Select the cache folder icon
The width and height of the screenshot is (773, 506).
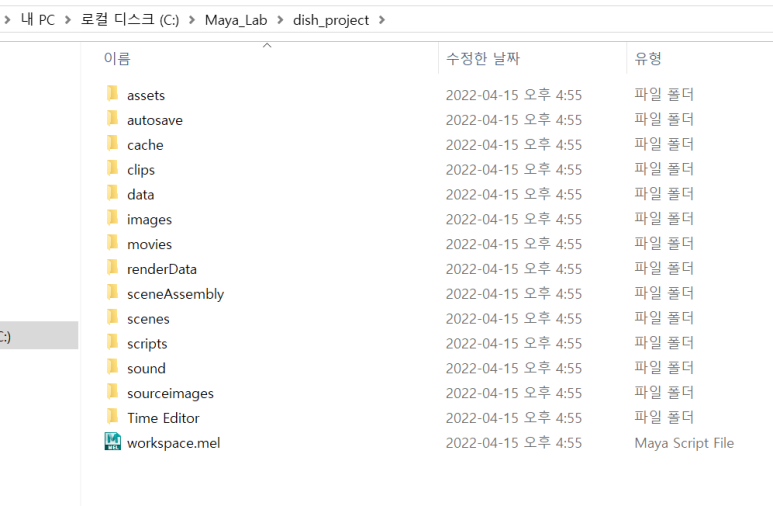112,143
